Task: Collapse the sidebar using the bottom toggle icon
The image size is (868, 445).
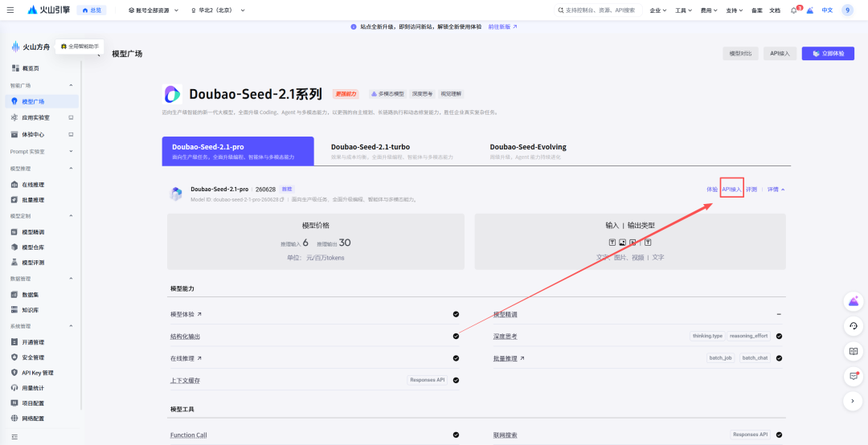Action: (14, 437)
